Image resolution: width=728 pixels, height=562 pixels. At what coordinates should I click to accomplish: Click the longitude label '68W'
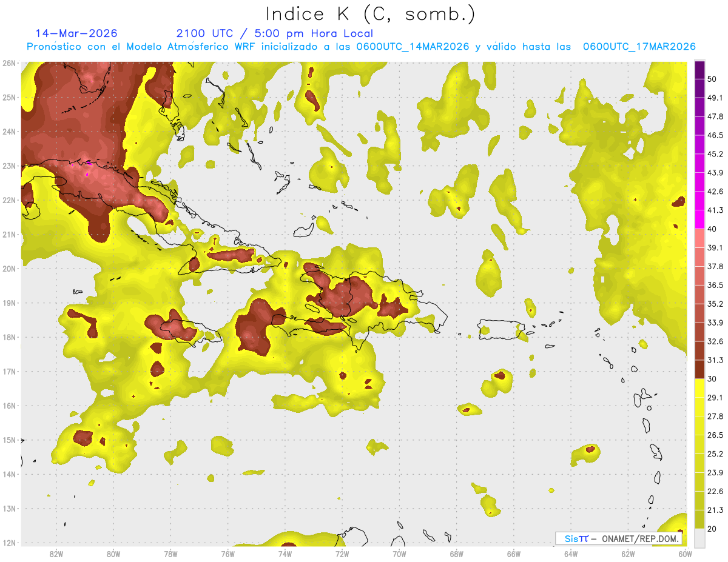tap(456, 554)
